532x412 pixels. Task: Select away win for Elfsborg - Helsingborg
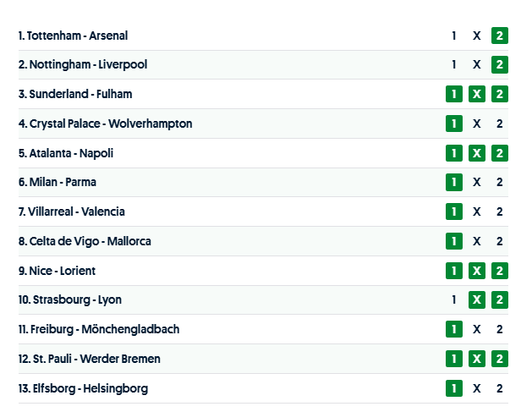[500, 388]
